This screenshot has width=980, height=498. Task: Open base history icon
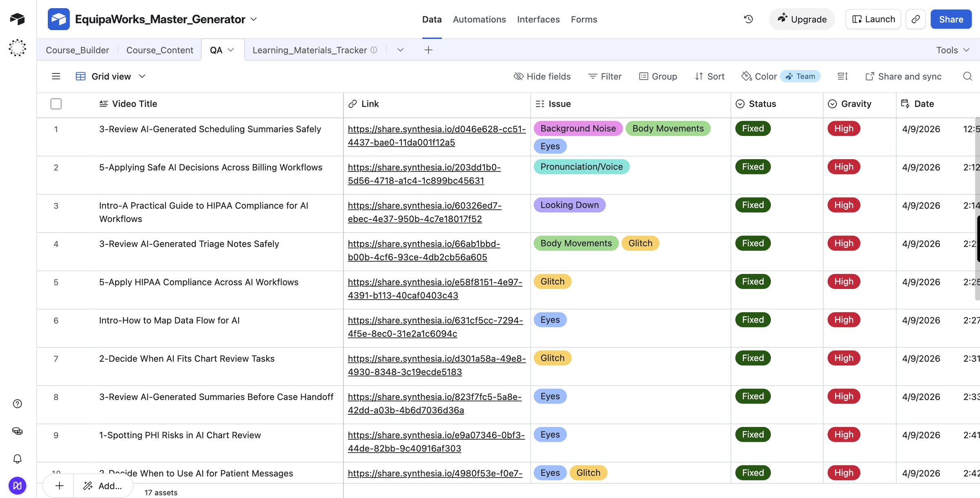click(x=748, y=19)
